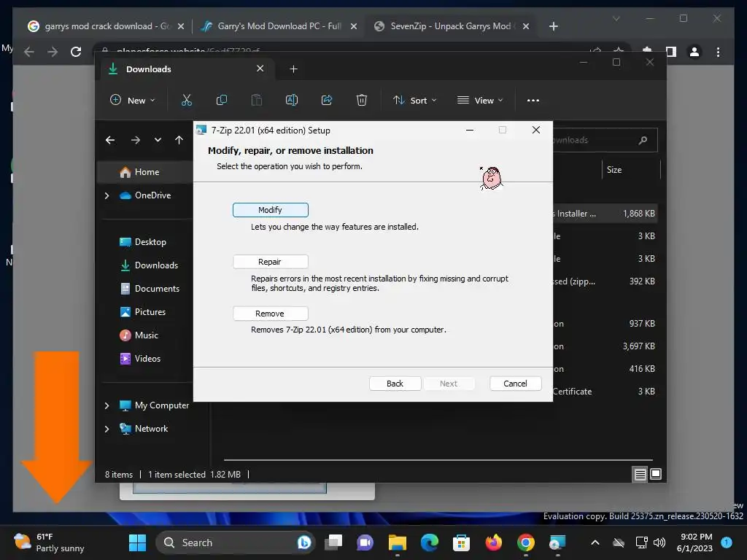This screenshot has width=747, height=560.
Task: Open the recent locations chevron in Explorer
Action: click(x=158, y=140)
